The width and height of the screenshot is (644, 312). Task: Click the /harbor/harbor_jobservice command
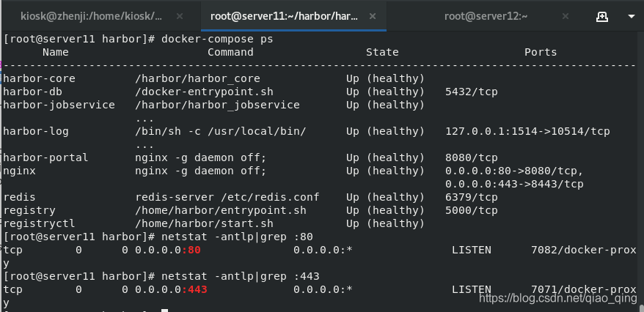[x=217, y=105]
